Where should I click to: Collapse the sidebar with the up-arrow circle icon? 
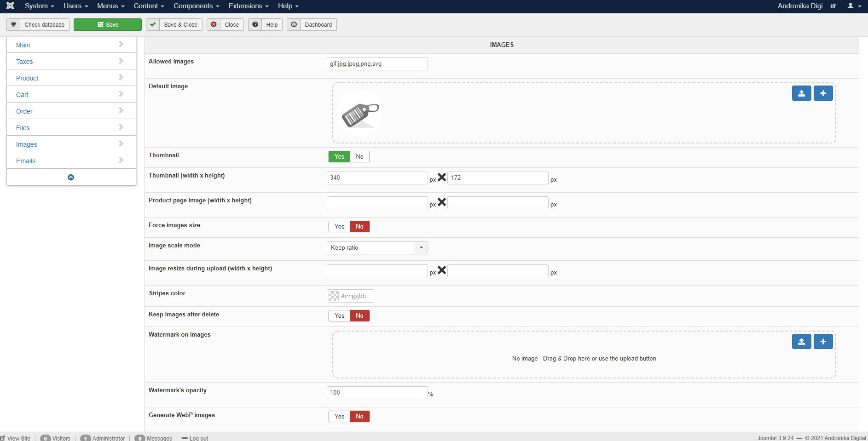click(71, 178)
